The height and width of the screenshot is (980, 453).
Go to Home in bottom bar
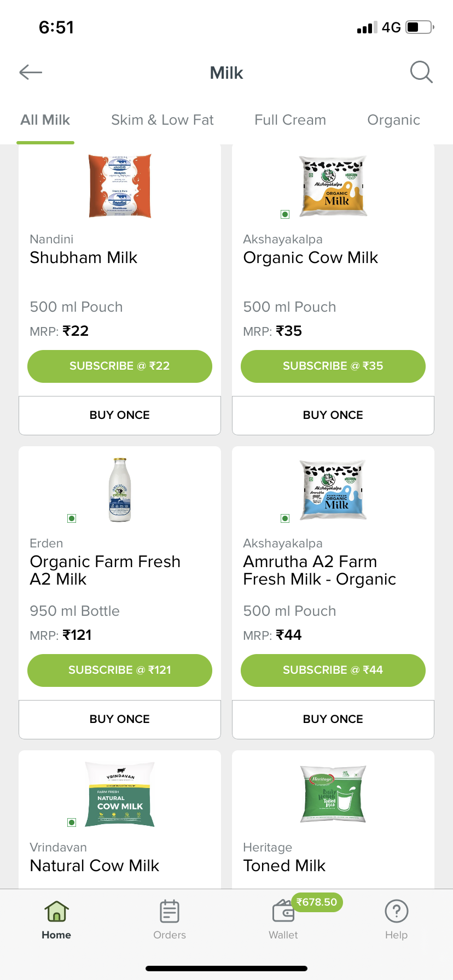coord(56,919)
